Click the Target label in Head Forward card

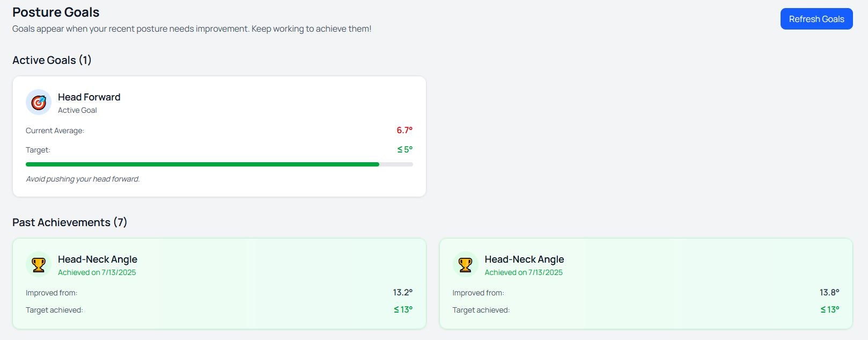(38, 150)
